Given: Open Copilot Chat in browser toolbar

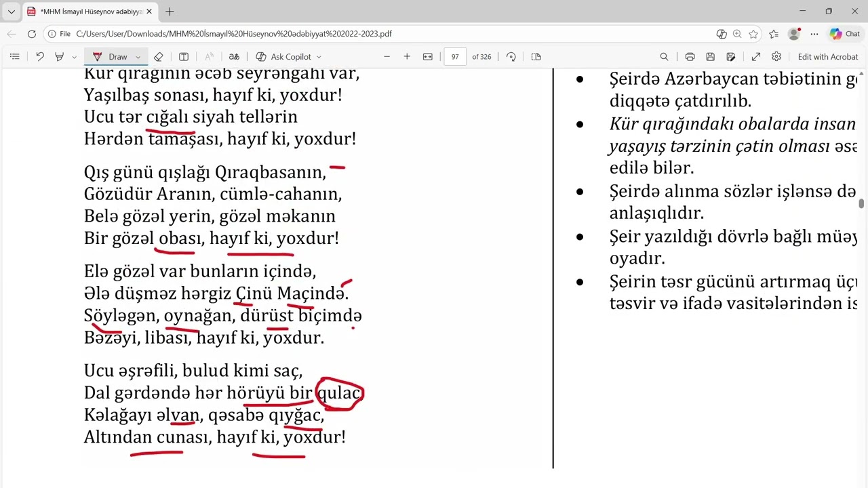Looking at the screenshot, I should (845, 34).
